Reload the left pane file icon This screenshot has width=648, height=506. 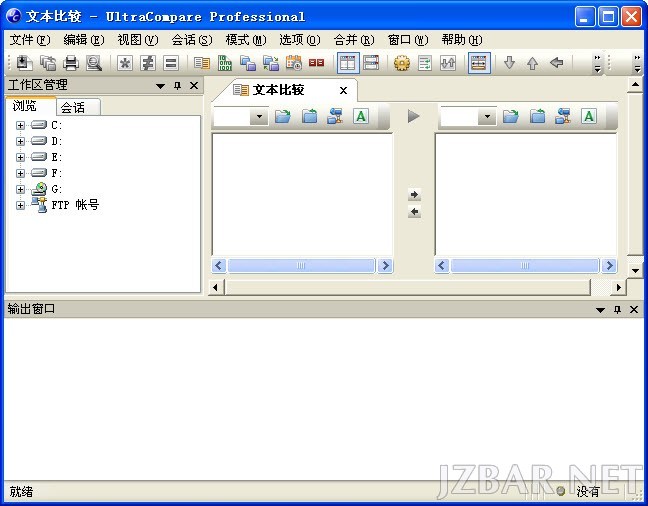[x=310, y=116]
